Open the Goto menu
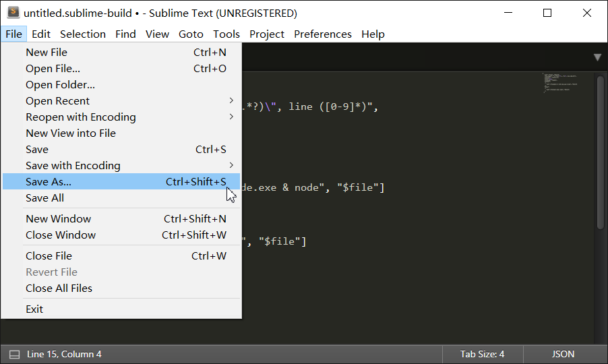This screenshot has width=608, height=364. (x=191, y=34)
